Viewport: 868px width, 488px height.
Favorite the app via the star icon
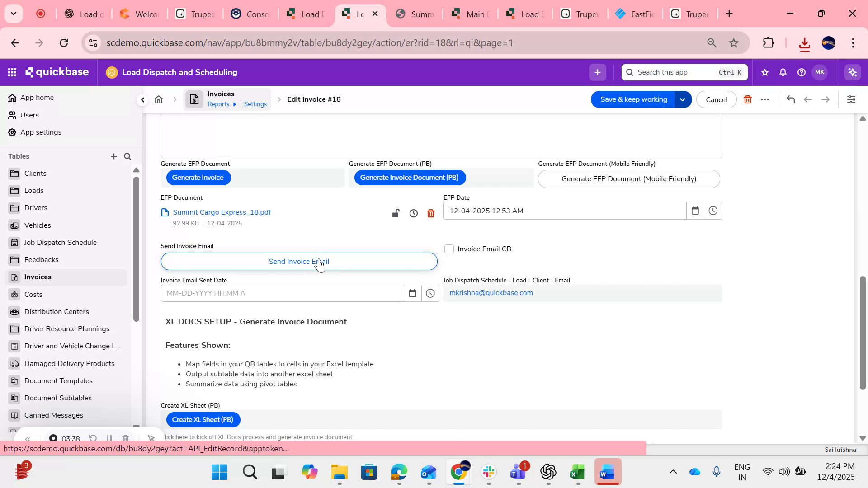pos(764,72)
